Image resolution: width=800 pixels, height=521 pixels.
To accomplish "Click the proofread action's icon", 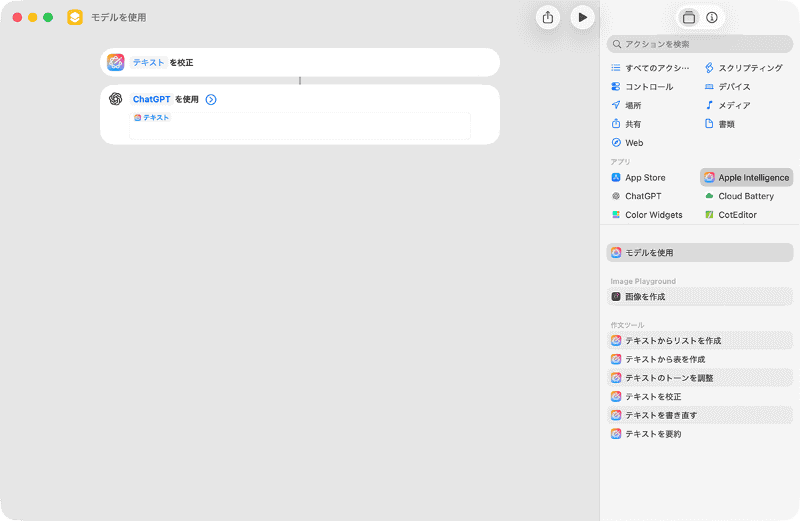I will coord(116,62).
